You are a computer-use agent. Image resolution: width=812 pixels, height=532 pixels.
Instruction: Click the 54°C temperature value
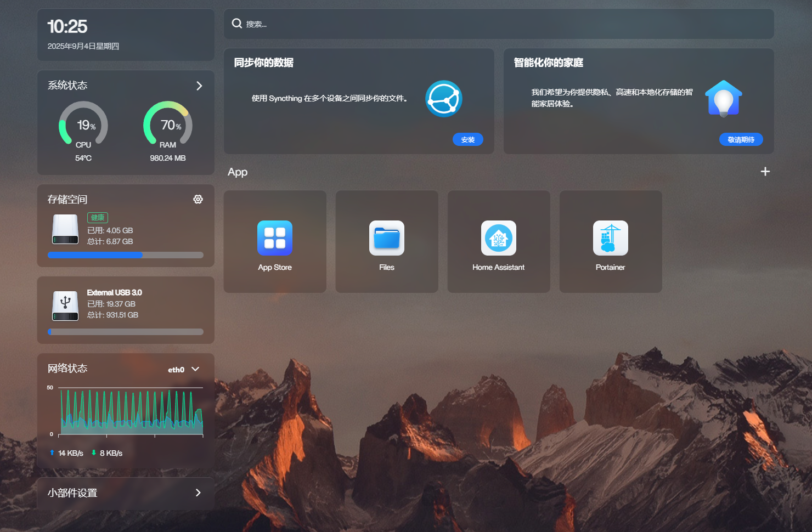click(x=83, y=158)
